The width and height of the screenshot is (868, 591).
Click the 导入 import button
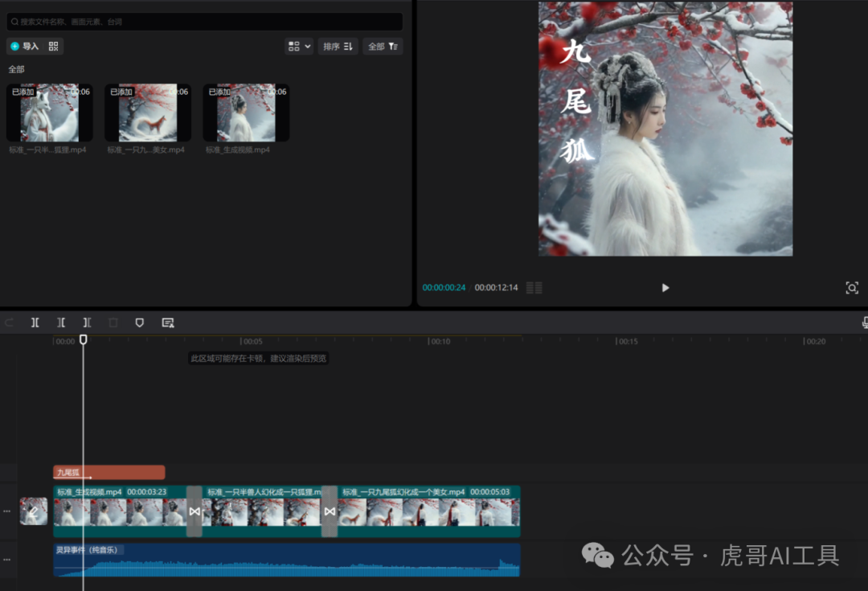[x=27, y=46]
